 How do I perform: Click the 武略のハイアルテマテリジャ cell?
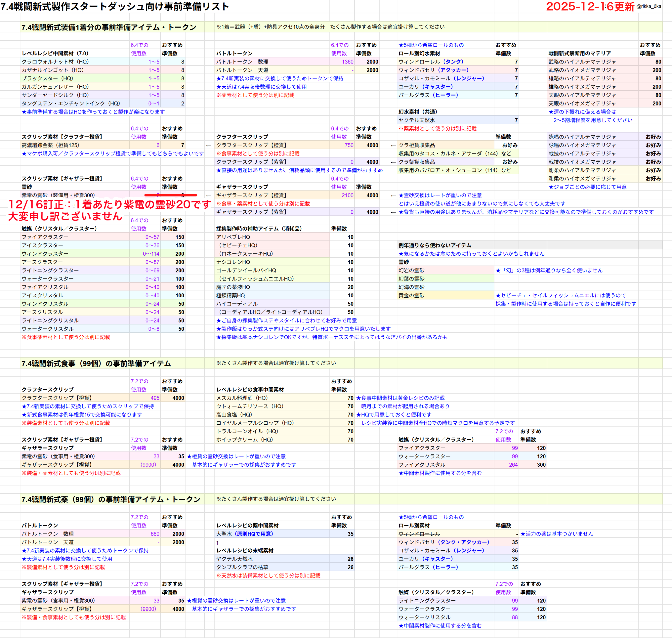click(x=582, y=62)
